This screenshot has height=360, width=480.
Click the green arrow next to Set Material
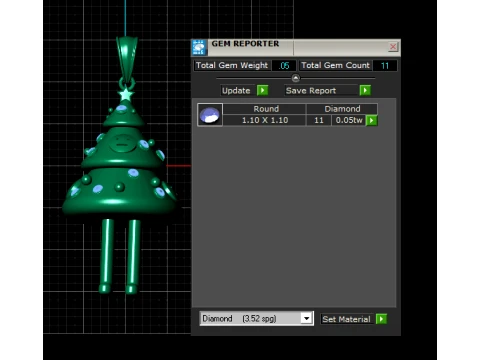(x=381, y=319)
